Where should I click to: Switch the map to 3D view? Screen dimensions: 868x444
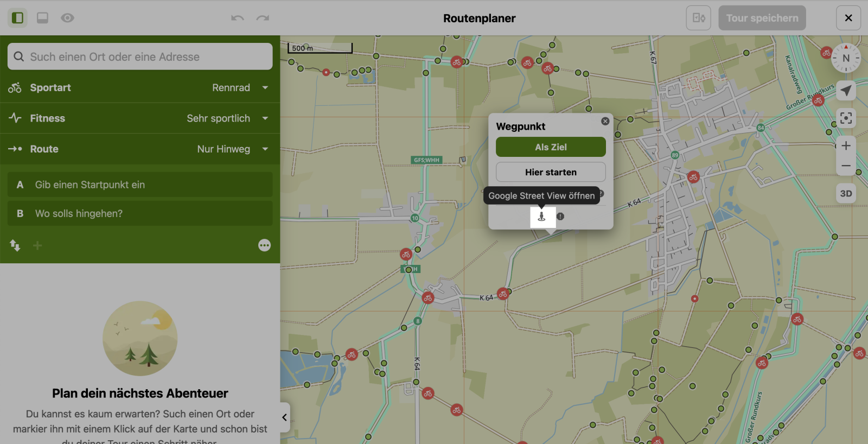(846, 194)
